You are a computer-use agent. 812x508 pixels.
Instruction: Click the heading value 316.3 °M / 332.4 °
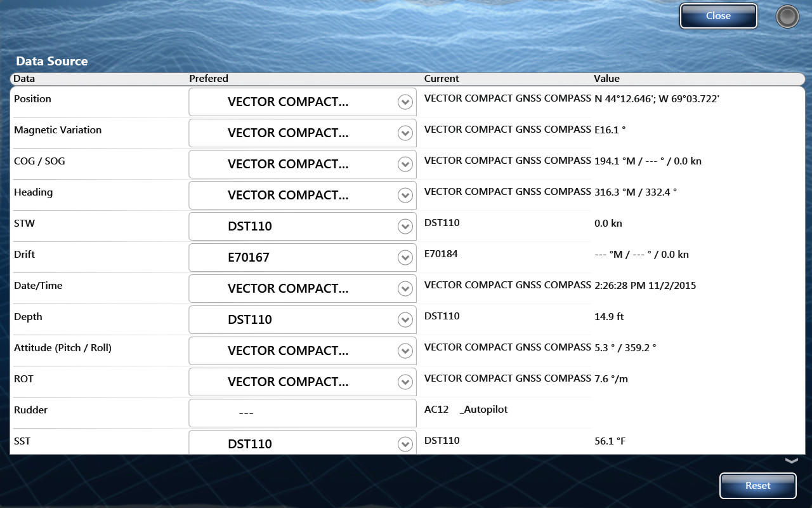(636, 192)
